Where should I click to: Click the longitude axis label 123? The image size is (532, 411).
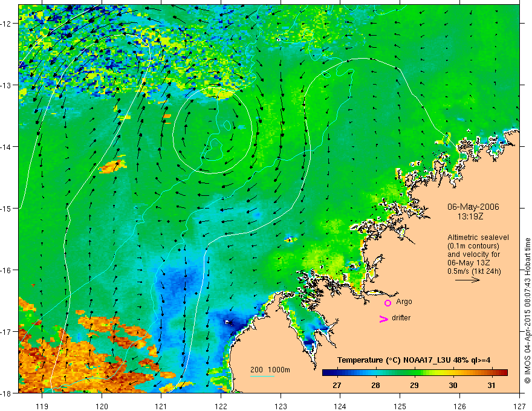(x=281, y=406)
